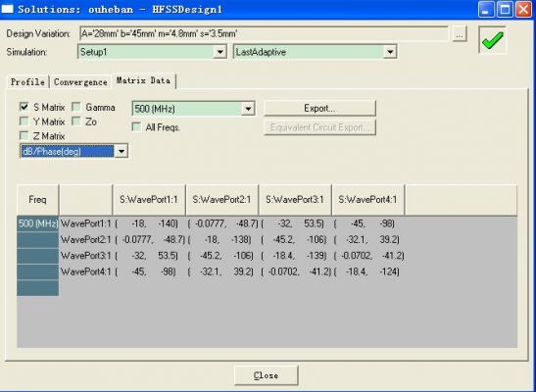Maximize the Solutions window

coord(505,9)
